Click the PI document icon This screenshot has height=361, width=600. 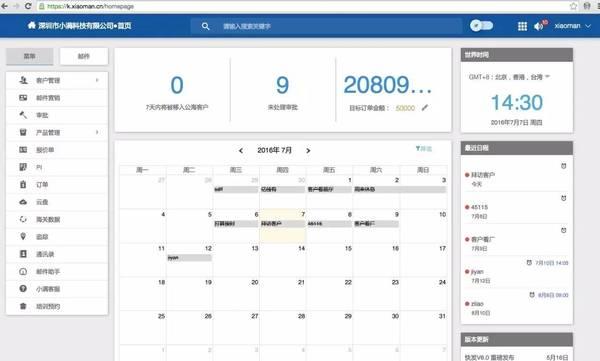point(23,167)
